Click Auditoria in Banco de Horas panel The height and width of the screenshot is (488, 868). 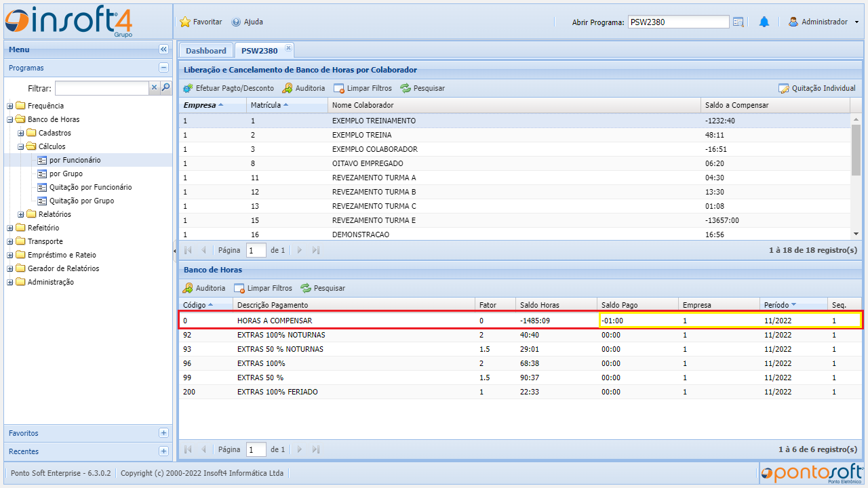(x=204, y=288)
